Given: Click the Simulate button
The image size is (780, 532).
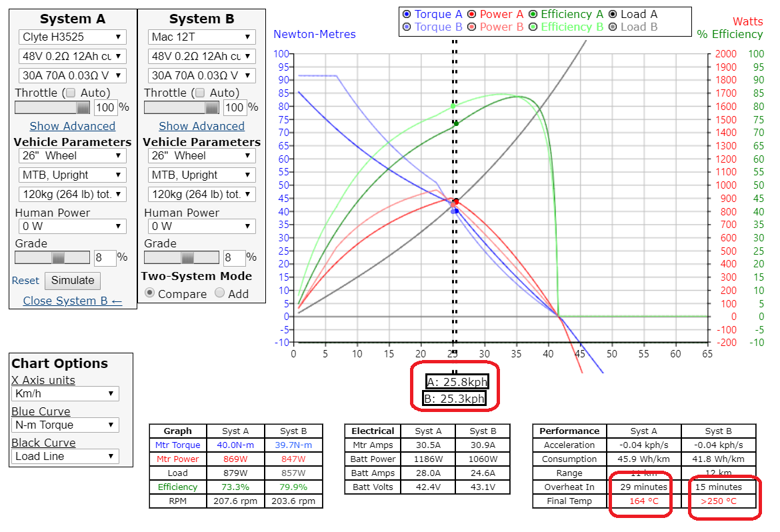Looking at the screenshot, I should [73, 281].
